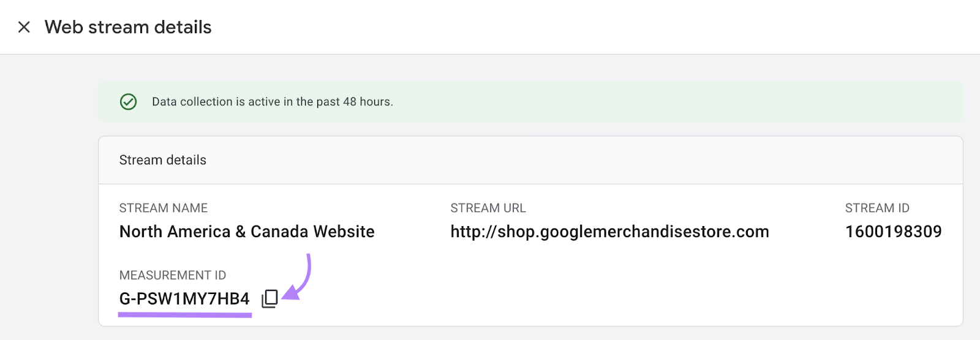Select the Stream details section header
980x340 pixels.
coord(163,160)
